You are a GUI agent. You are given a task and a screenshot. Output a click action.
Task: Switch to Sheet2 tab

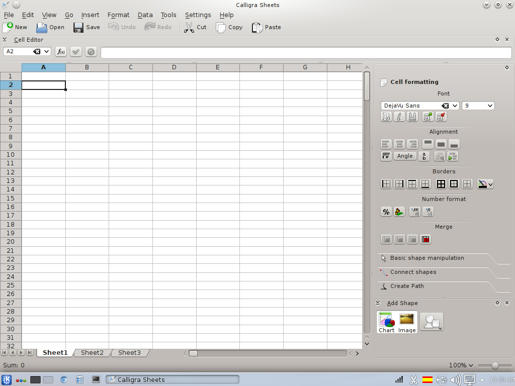coord(92,353)
